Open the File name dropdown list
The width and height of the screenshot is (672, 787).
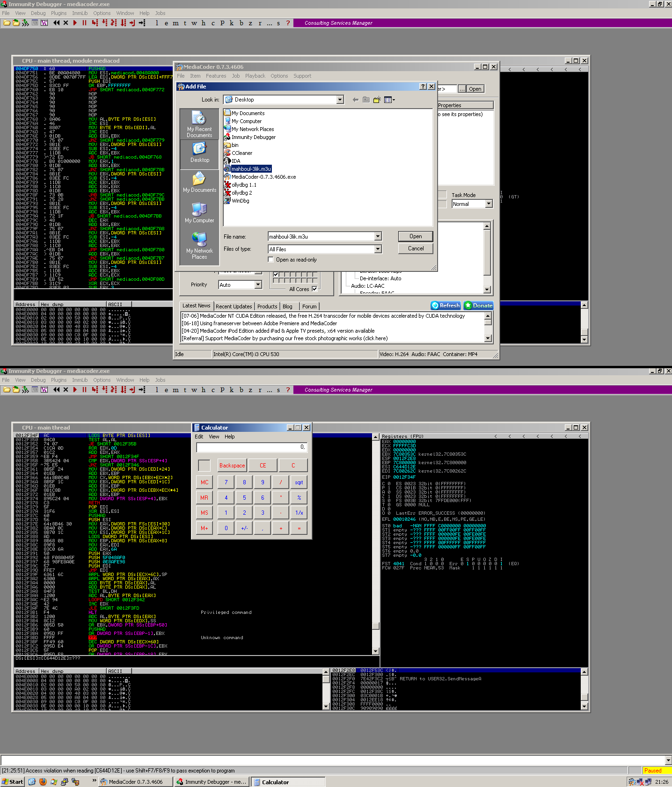coord(378,237)
